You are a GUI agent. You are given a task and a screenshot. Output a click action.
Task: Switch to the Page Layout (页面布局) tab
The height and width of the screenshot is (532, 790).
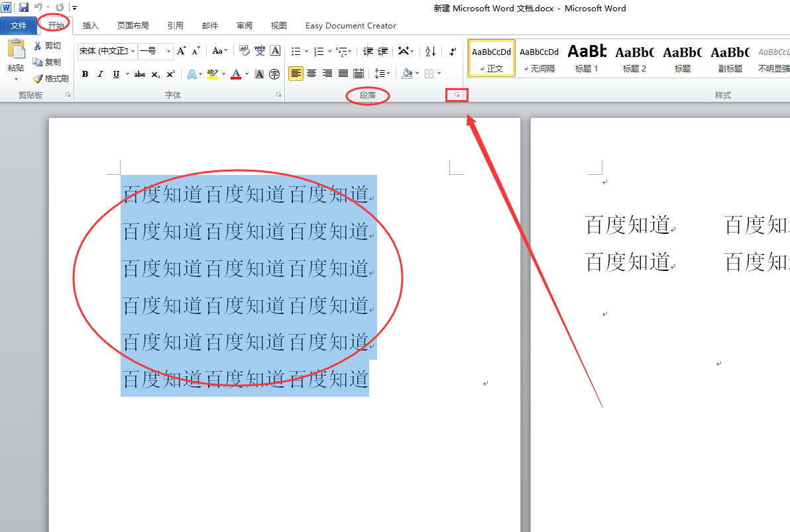133,26
